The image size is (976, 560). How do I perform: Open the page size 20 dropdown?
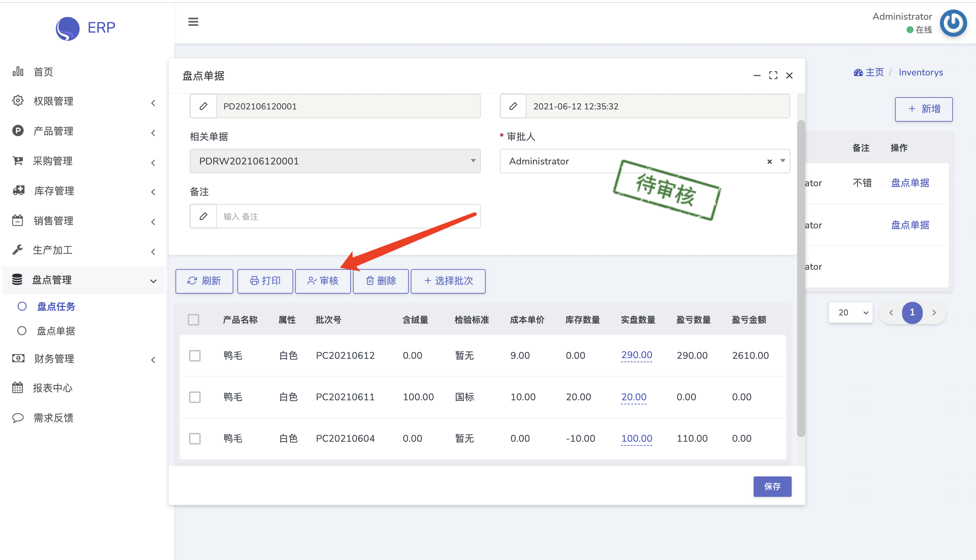pos(850,312)
